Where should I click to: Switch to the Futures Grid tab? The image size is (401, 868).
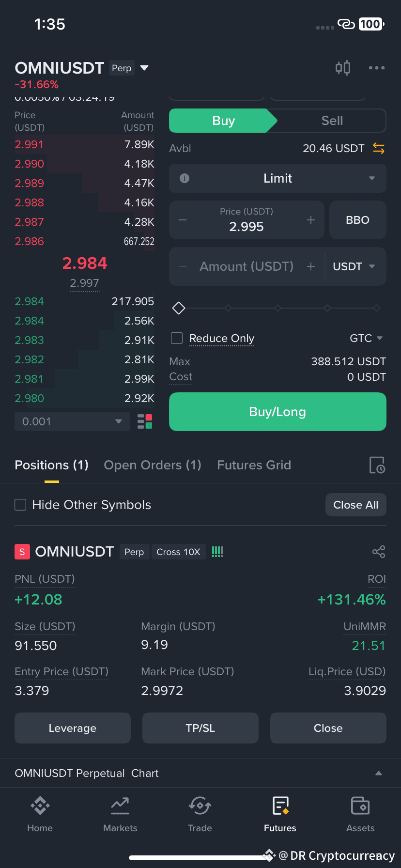254,465
